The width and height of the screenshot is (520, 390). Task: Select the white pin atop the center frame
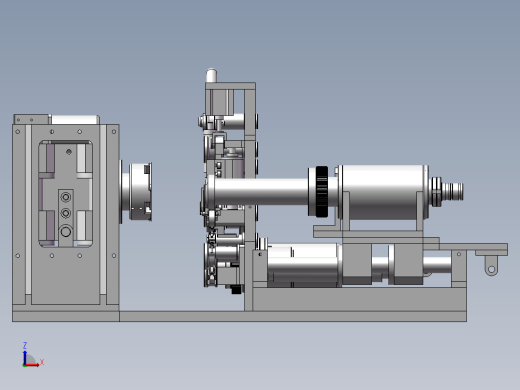click(x=211, y=75)
